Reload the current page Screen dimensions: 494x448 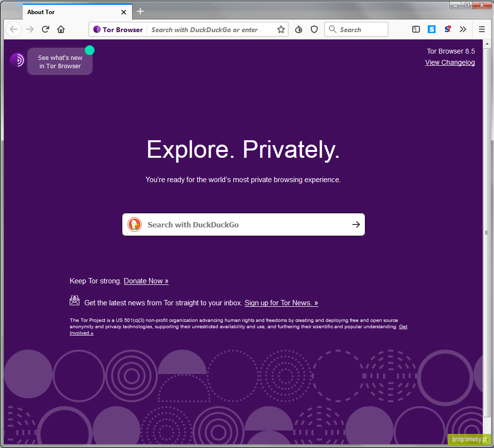pyautogui.click(x=45, y=29)
